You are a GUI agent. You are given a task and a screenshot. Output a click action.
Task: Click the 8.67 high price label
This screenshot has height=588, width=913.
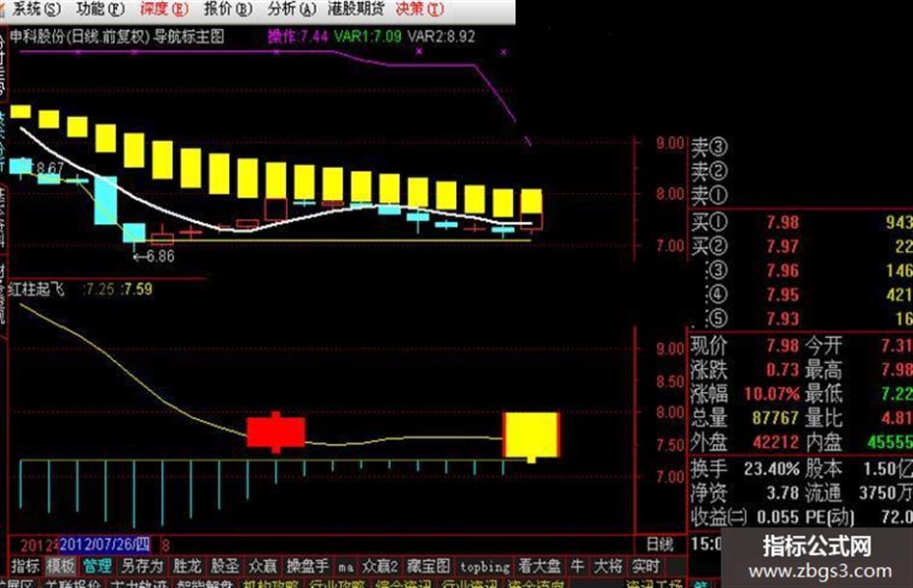[49, 168]
